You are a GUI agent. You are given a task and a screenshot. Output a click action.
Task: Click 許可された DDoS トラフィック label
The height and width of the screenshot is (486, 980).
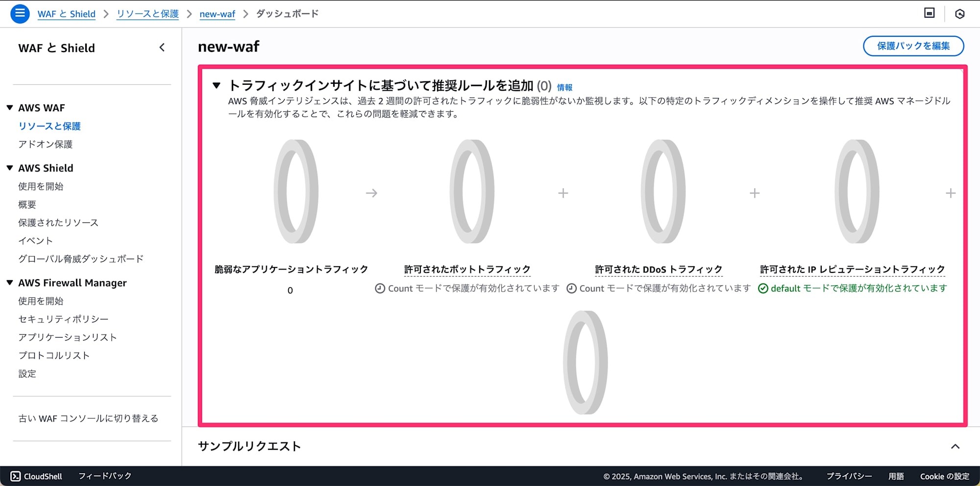point(659,269)
